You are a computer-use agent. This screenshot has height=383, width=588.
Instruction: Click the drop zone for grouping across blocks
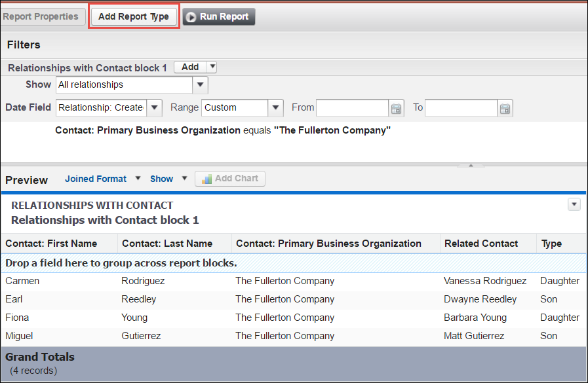click(x=294, y=263)
